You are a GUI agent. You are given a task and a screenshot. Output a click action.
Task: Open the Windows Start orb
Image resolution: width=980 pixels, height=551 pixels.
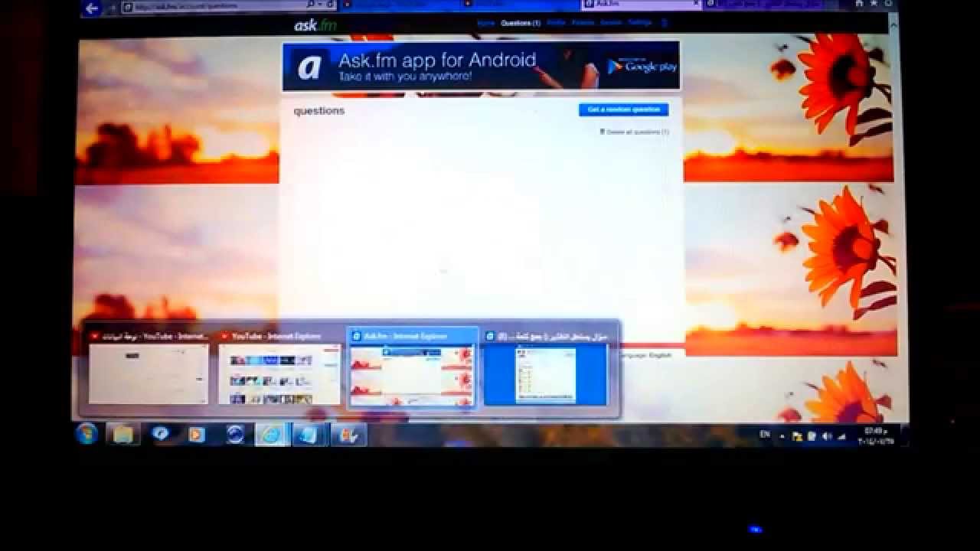click(87, 434)
